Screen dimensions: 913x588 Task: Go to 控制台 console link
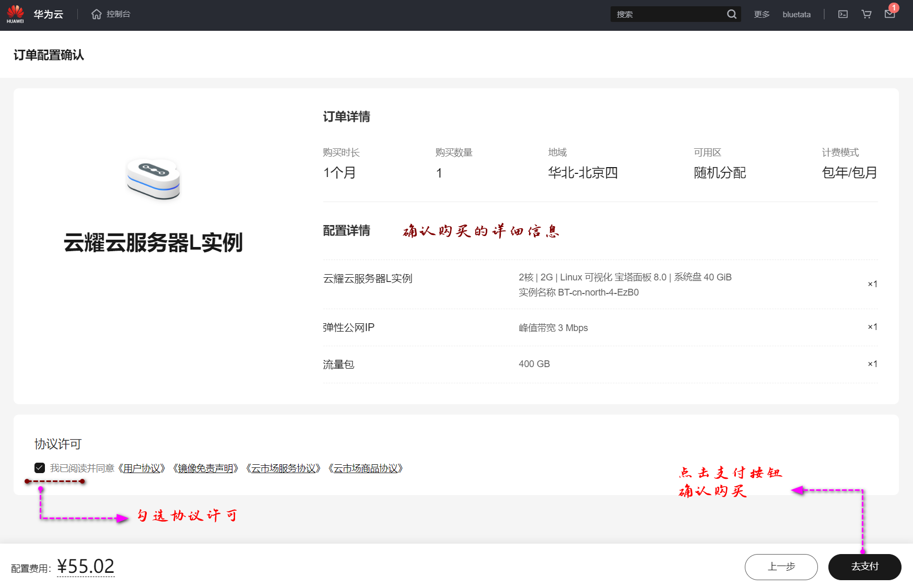pyautogui.click(x=119, y=14)
